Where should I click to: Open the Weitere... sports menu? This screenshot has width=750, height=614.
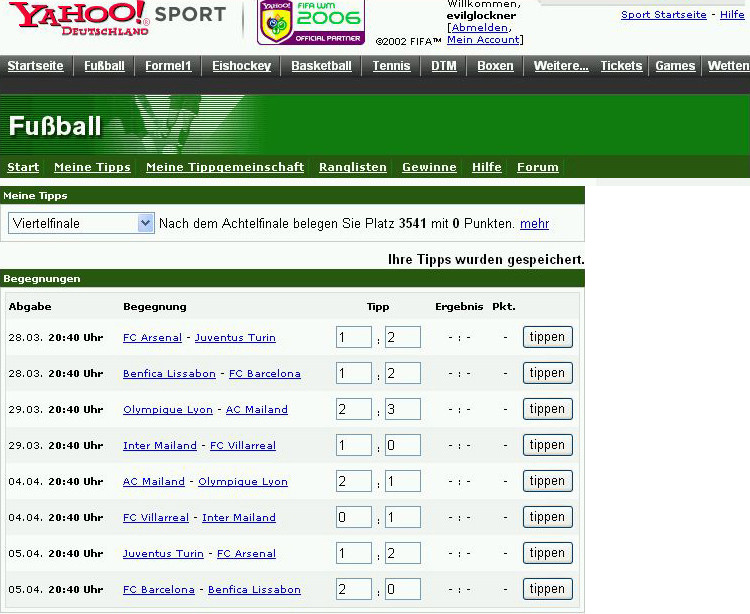point(561,66)
